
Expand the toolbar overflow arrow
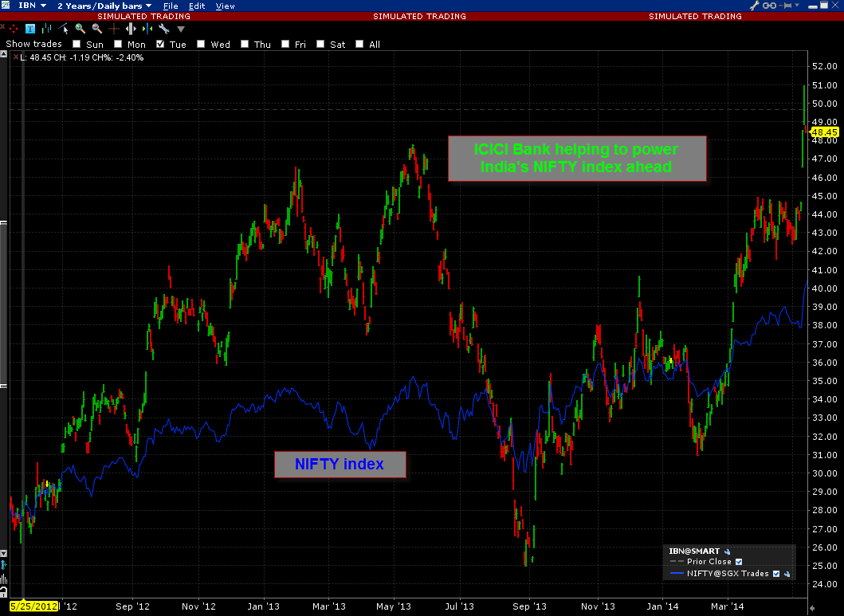181,29
